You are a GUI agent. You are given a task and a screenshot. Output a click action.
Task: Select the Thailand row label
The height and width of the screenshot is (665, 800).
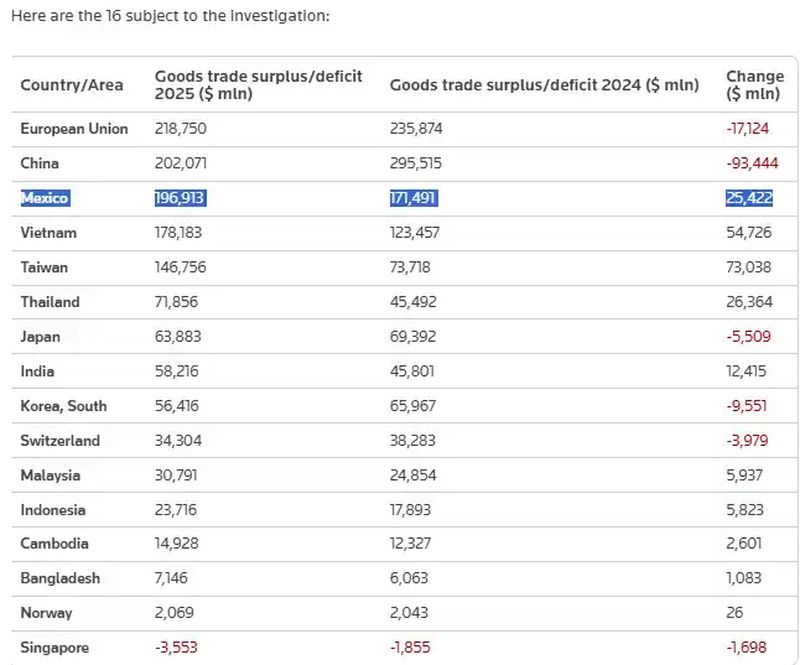click(x=50, y=302)
